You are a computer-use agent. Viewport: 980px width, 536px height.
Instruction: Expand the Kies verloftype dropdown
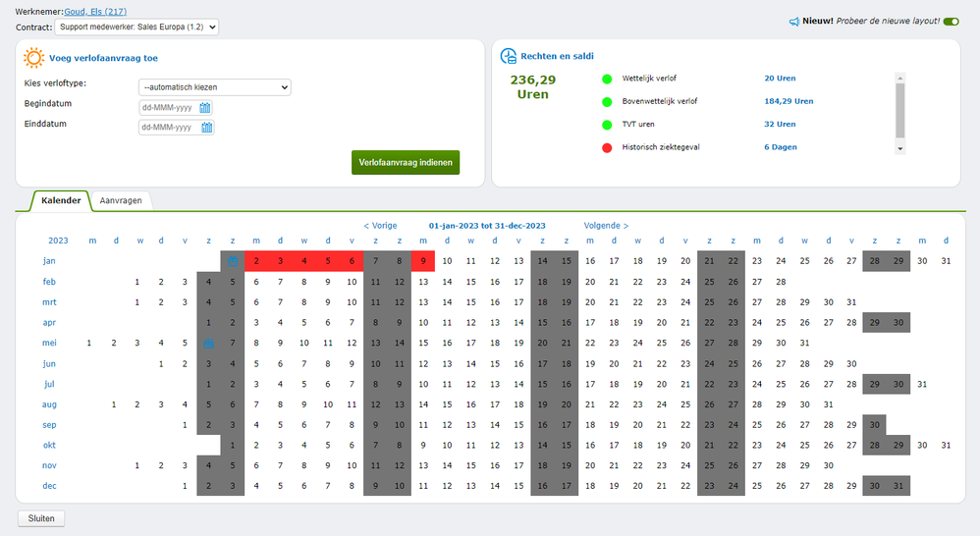pos(215,87)
